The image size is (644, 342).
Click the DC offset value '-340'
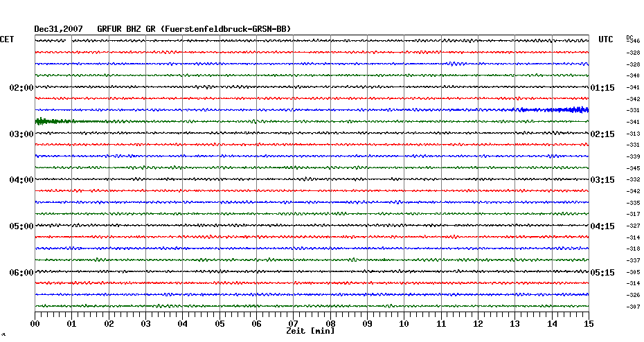(633, 76)
